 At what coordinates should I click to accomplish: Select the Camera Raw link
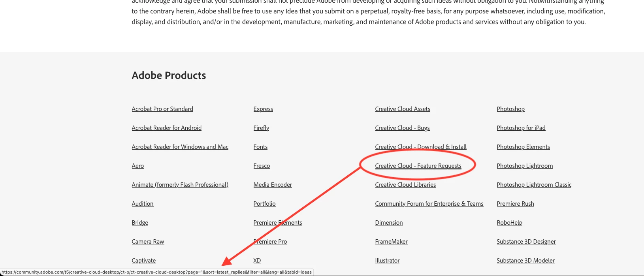(148, 242)
